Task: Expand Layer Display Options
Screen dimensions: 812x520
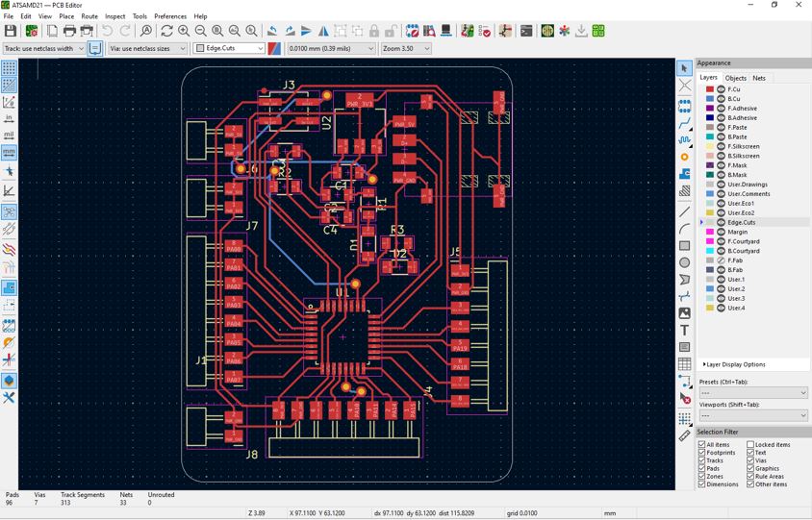Action: click(x=734, y=364)
